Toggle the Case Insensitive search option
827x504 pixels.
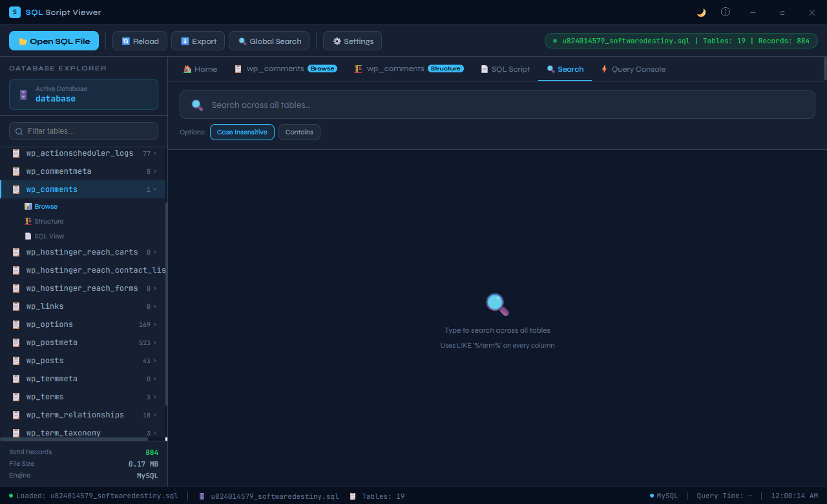242,132
